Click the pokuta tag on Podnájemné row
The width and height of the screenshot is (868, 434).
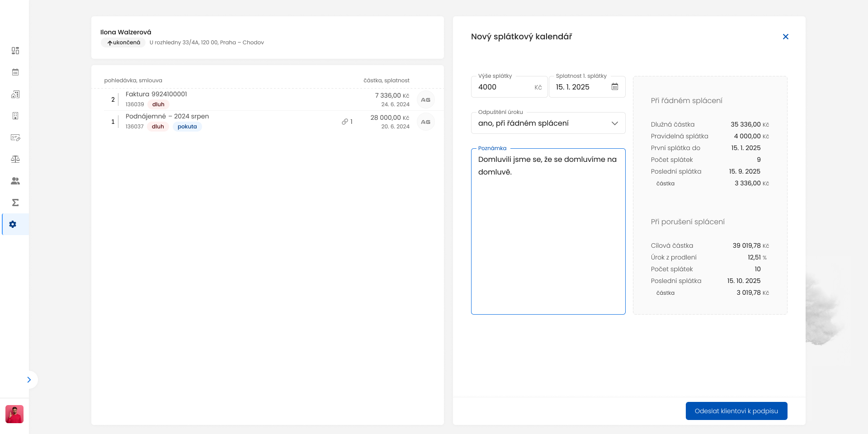click(x=187, y=127)
